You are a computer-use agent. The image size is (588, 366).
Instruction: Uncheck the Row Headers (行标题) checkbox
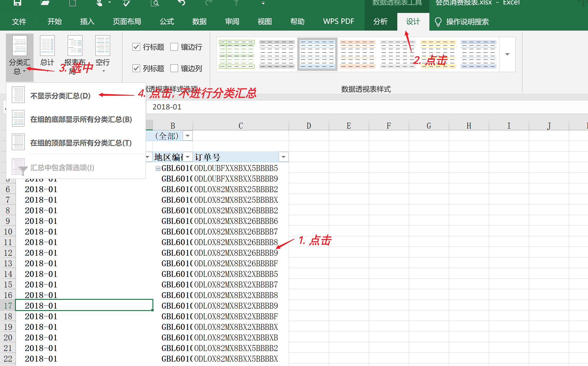pyautogui.click(x=136, y=47)
